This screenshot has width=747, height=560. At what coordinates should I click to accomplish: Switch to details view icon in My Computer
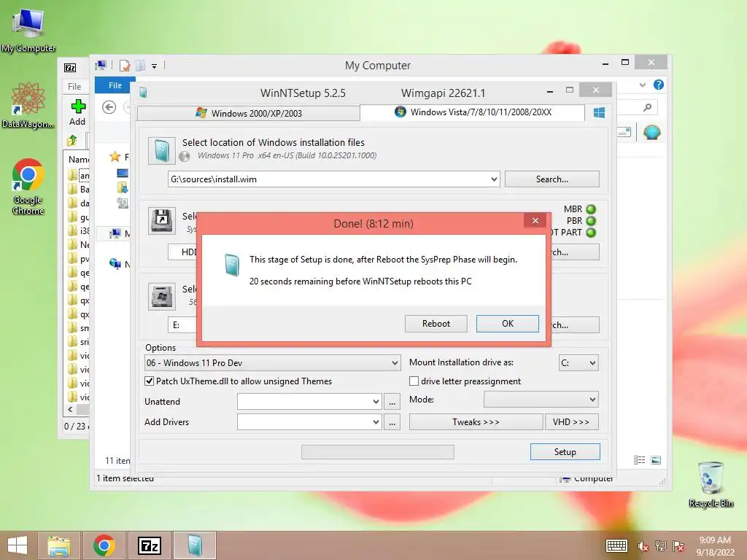click(639, 460)
